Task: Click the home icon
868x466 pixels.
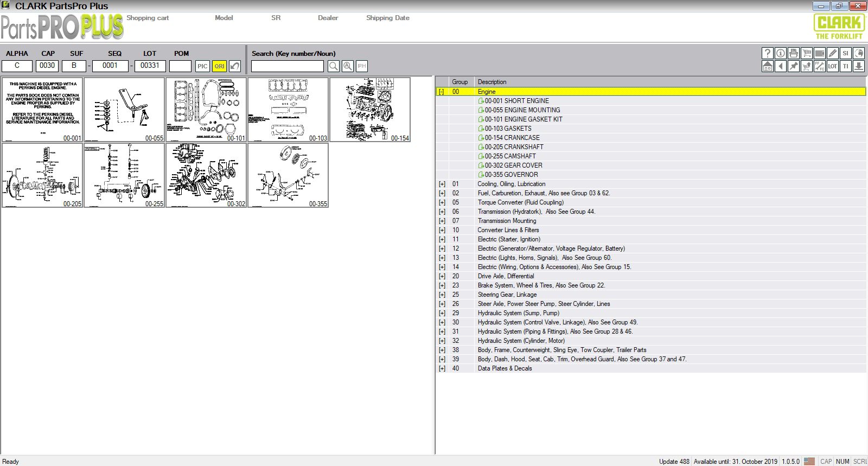Action: point(767,66)
